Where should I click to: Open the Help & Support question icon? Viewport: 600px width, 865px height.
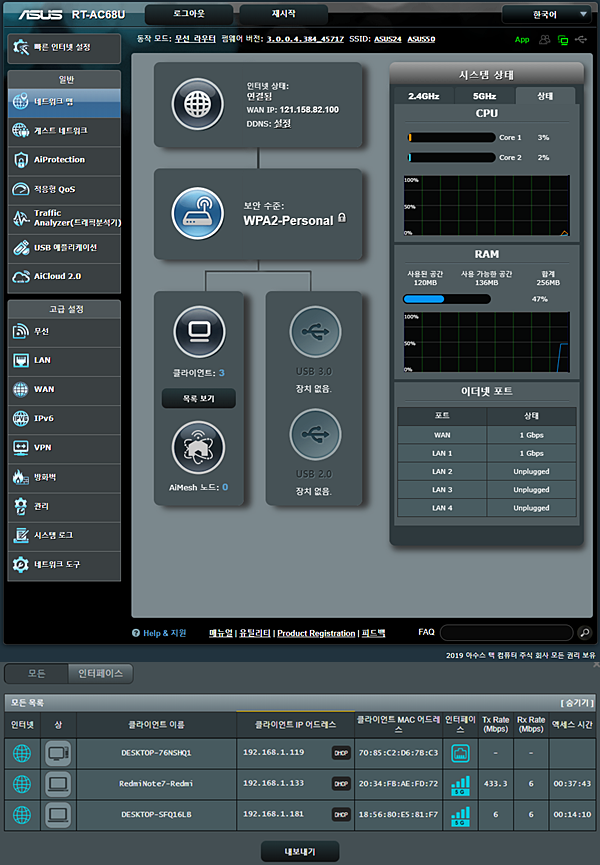pos(136,633)
